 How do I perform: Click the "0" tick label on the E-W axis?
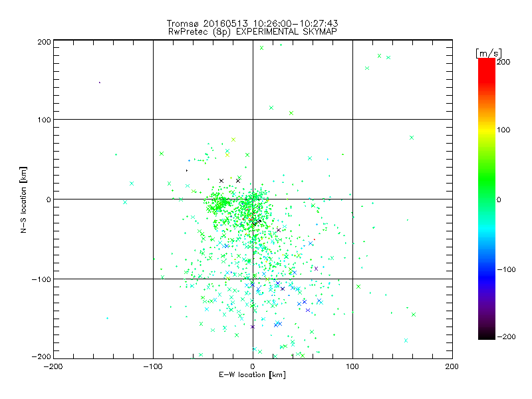coord(253,366)
